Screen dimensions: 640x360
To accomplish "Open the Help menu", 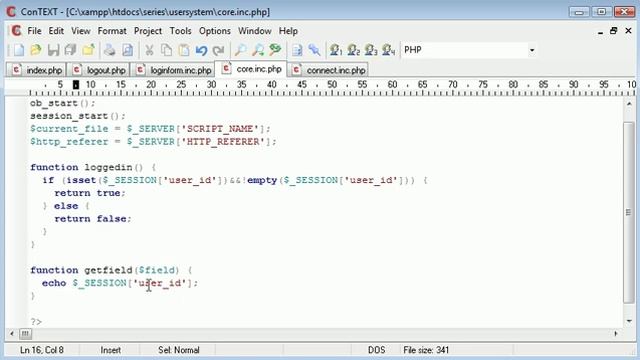I will pos(288,31).
